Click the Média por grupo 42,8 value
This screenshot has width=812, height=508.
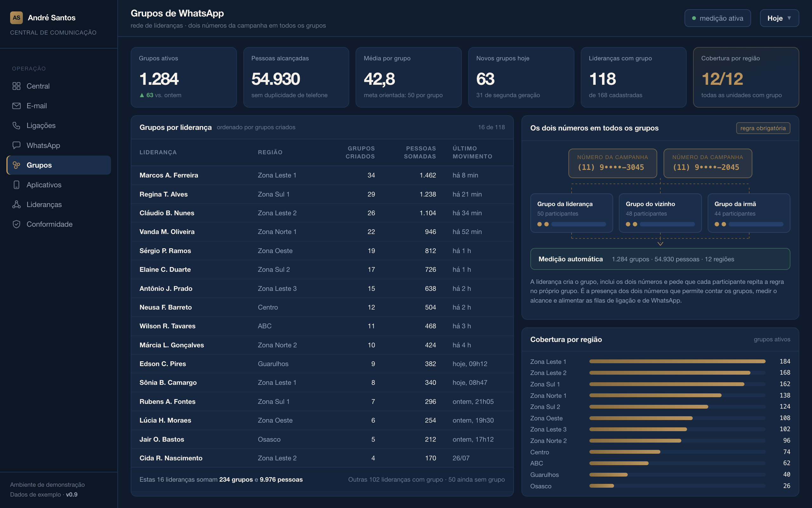point(379,79)
